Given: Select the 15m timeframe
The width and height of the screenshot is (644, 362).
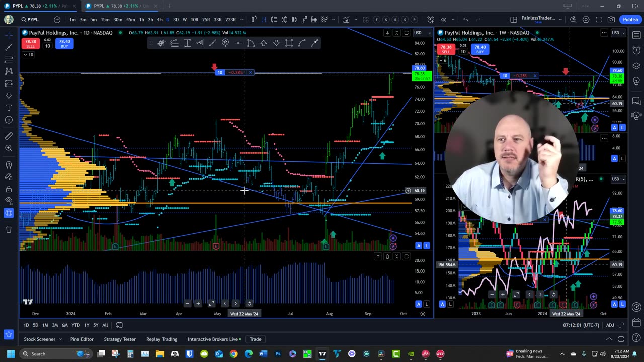Looking at the screenshot, I should click(105, 20).
